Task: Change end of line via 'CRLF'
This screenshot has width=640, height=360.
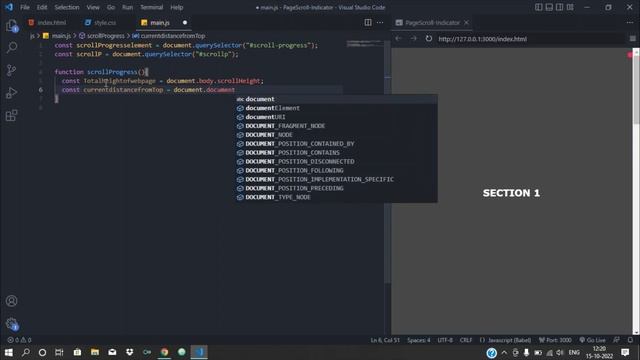Action: click(466, 340)
